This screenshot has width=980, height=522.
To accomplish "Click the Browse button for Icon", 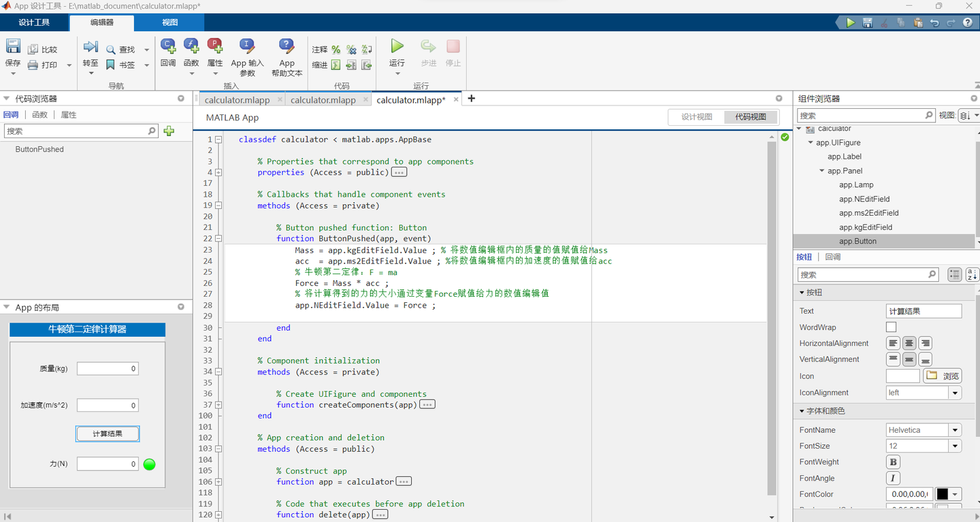I will coord(943,376).
